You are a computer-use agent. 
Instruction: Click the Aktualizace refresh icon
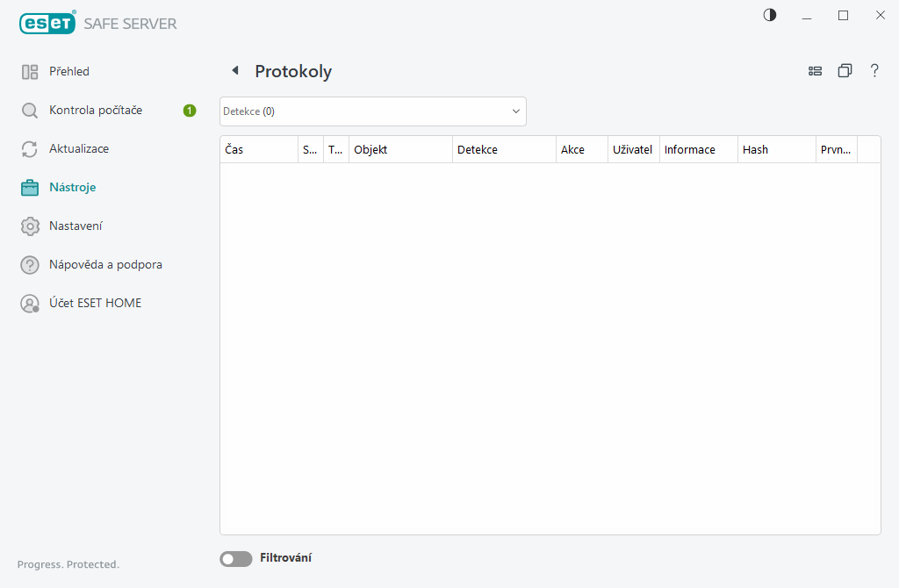(30, 148)
